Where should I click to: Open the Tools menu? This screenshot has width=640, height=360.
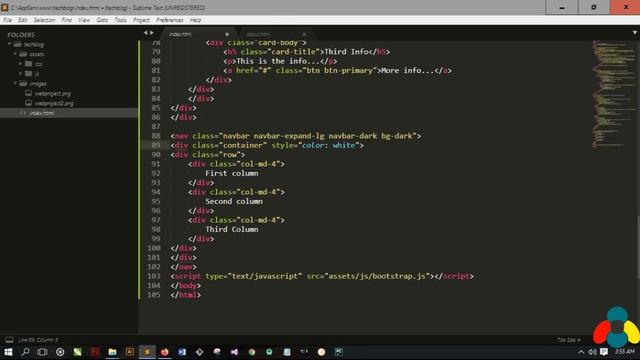click(120, 20)
